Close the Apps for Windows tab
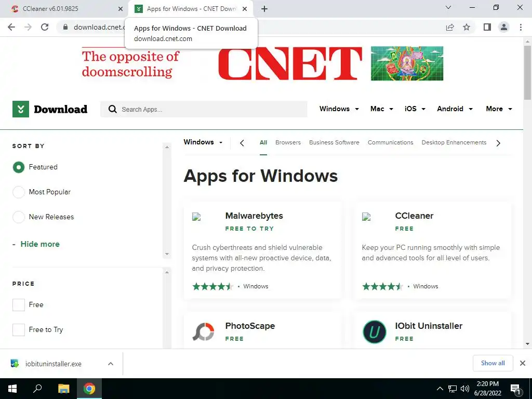The width and height of the screenshot is (532, 399). pyautogui.click(x=245, y=9)
